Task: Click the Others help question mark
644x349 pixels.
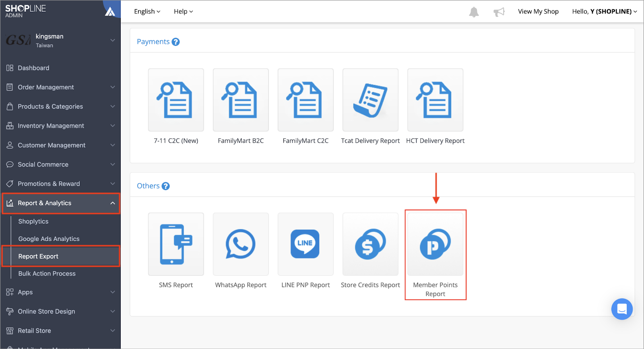Action: pos(165,186)
